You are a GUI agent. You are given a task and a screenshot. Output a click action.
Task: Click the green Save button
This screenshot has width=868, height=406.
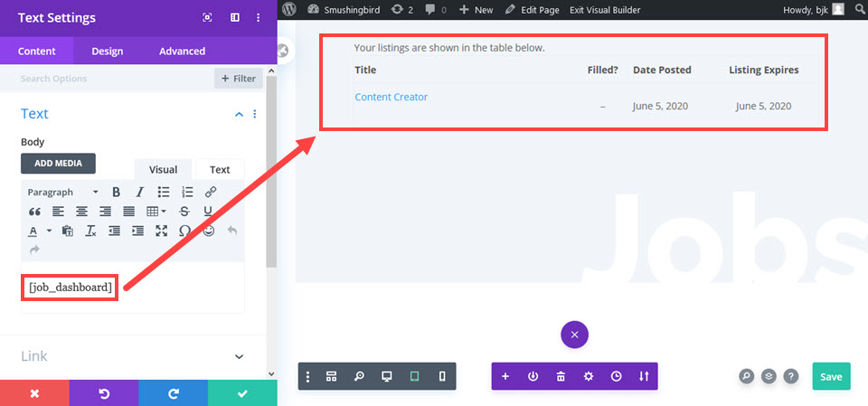tap(831, 377)
